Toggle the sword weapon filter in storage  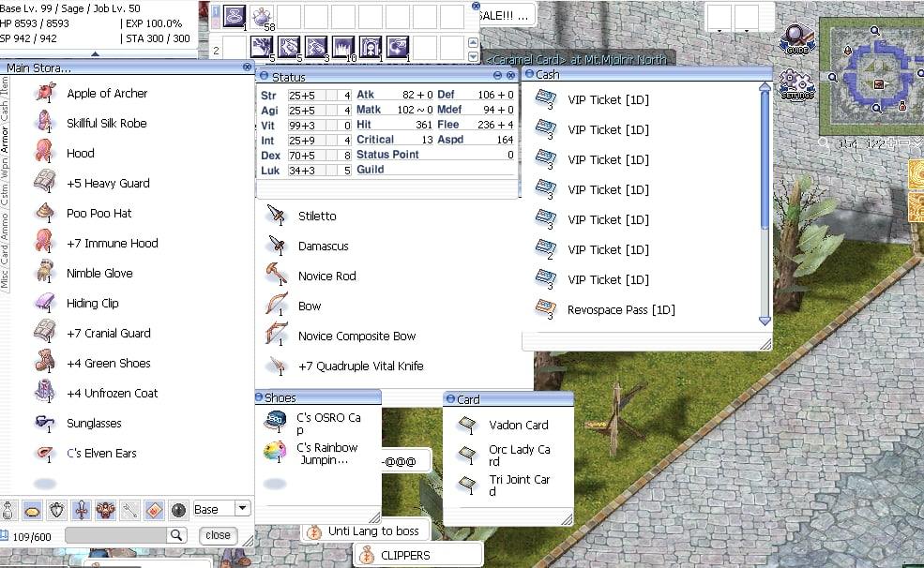coord(82,510)
